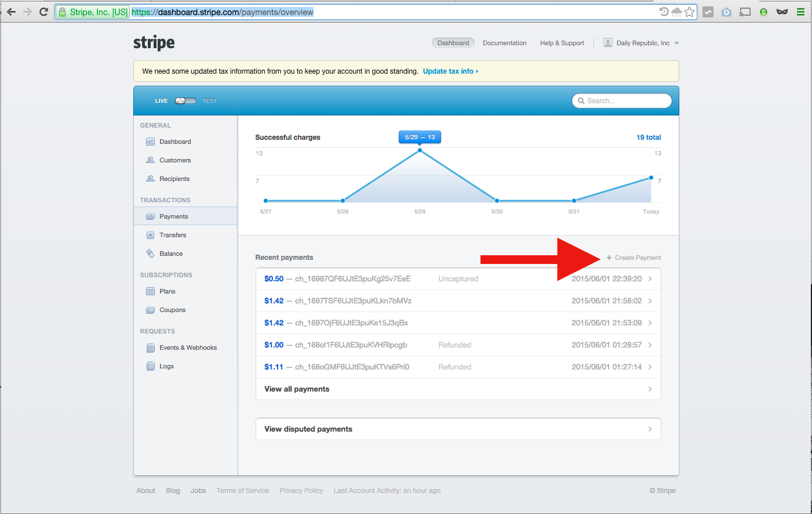Click the Recipients sidebar icon
Image resolution: width=812 pixels, height=514 pixels.
(150, 179)
